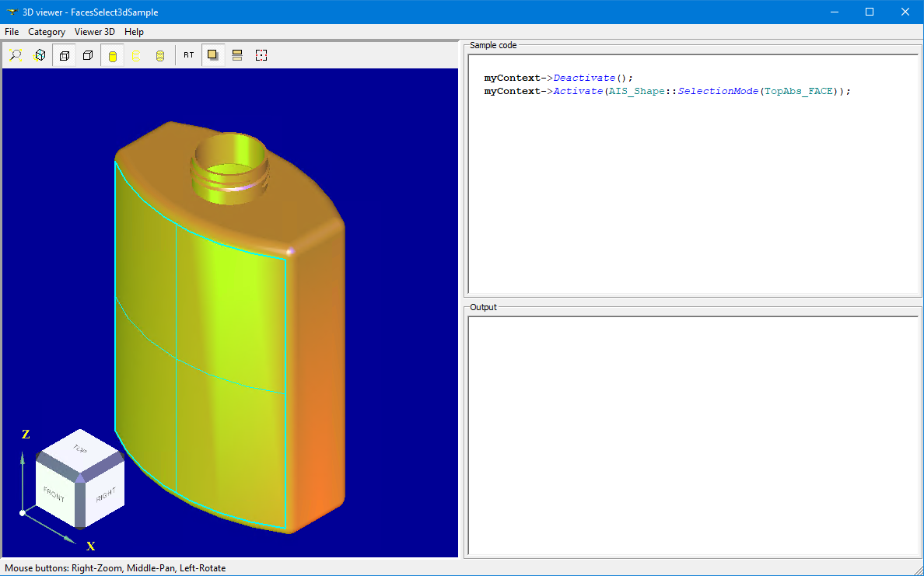The image size is (924, 576).
Task: Click the plain wireframe cube icon
Action: [x=88, y=55]
